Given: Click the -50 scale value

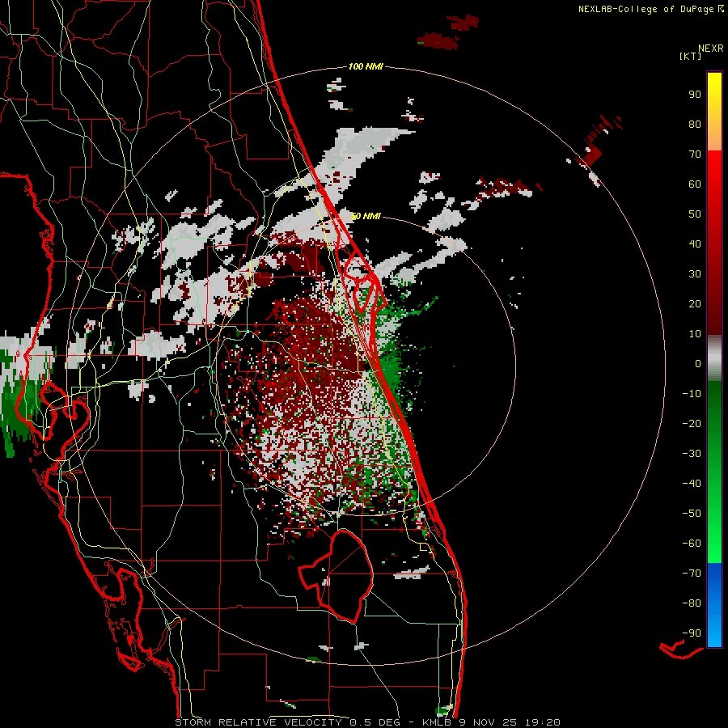Looking at the screenshot, I should [x=692, y=514].
